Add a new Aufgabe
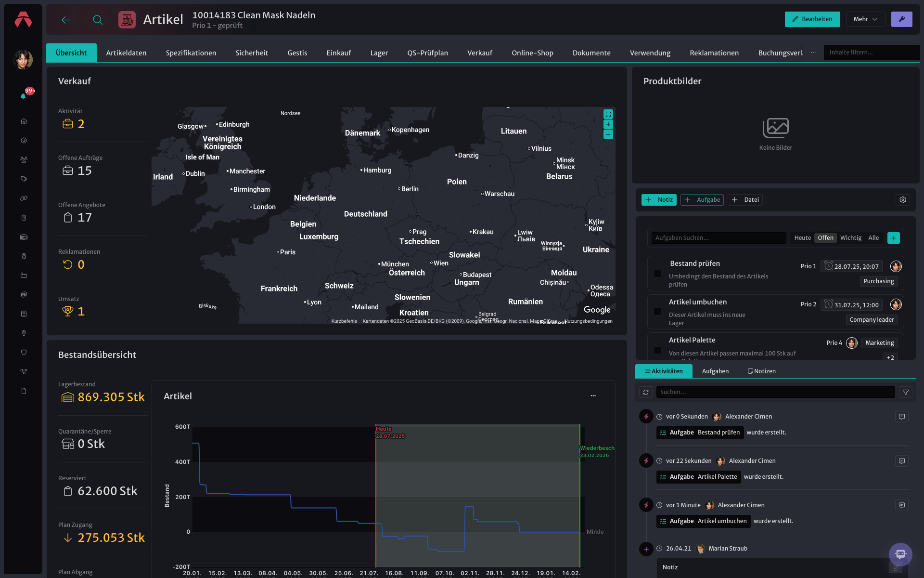The height and width of the screenshot is (578, 924). pyautogui.click(x=702, y=200)
